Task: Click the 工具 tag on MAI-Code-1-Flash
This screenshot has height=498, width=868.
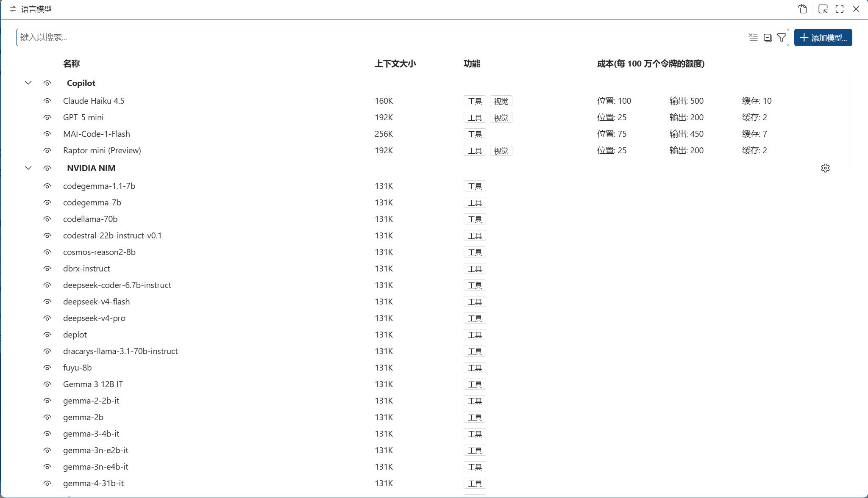Action: pos(475,134)
